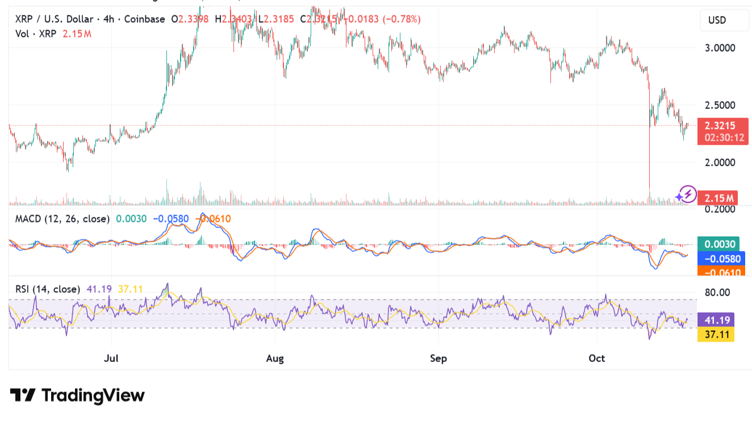Click the TradingView logo
752x421 pixels.
(x=77, y=395)
